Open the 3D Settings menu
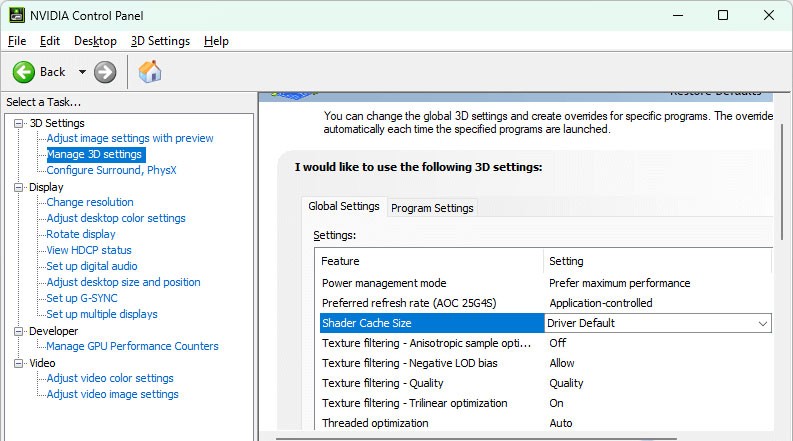The height and width of the screenshot is (441, 793). [160, 41]
